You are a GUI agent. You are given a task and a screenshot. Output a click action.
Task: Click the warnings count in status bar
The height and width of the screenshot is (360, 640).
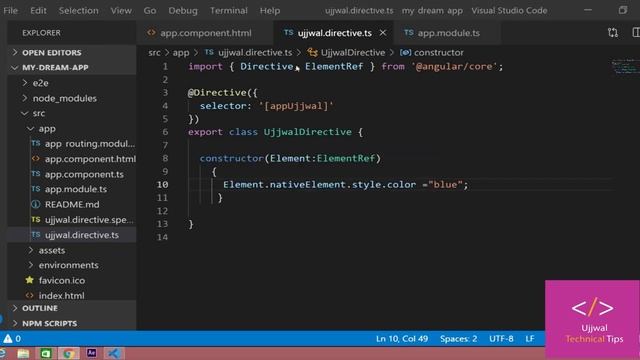coord(12,339)
